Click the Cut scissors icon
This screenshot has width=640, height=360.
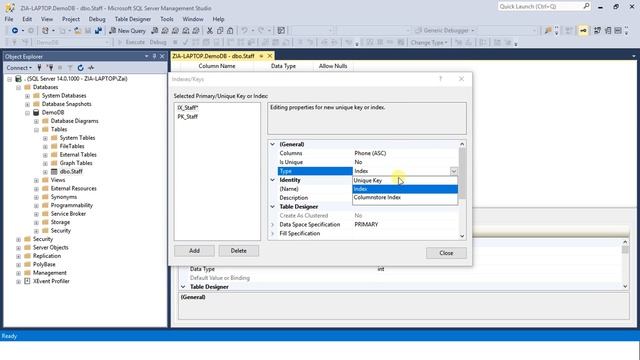pos(210,31)
